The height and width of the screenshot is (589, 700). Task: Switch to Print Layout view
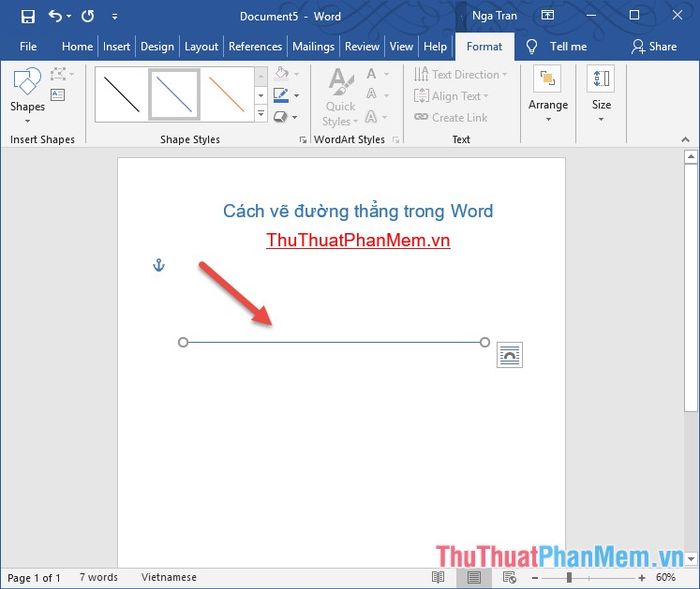[474, 577]
